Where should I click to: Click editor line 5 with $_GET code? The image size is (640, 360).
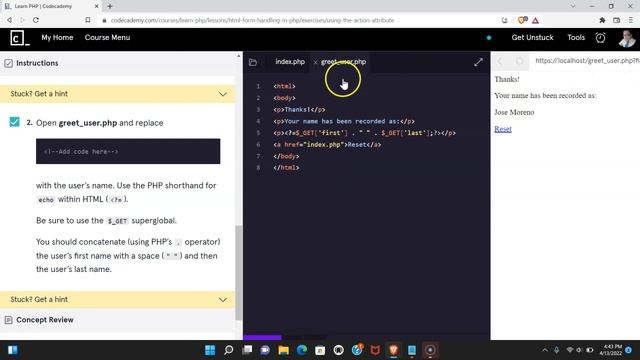click(364, 133)
